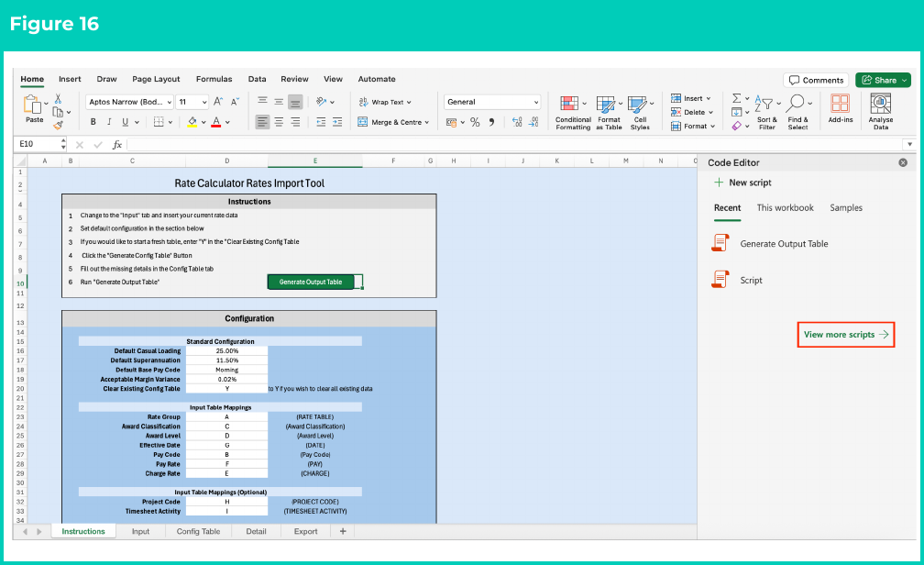
Task: Open the Automate ribbon tab
Action: (x=377, y=79)
